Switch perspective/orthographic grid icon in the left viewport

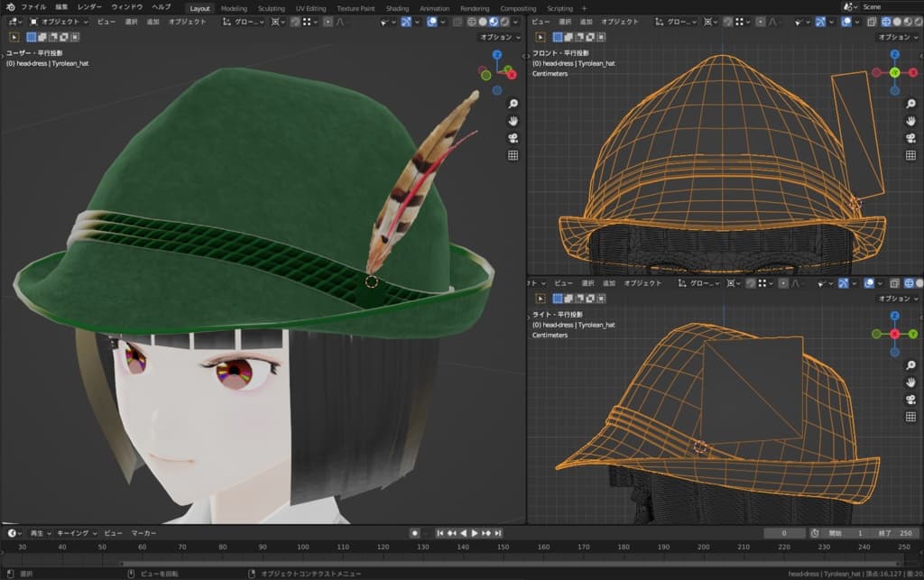[513, 155]
